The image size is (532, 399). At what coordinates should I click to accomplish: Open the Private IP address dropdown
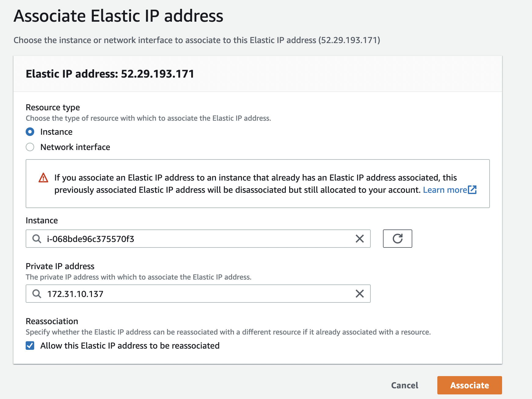point(199,294)
